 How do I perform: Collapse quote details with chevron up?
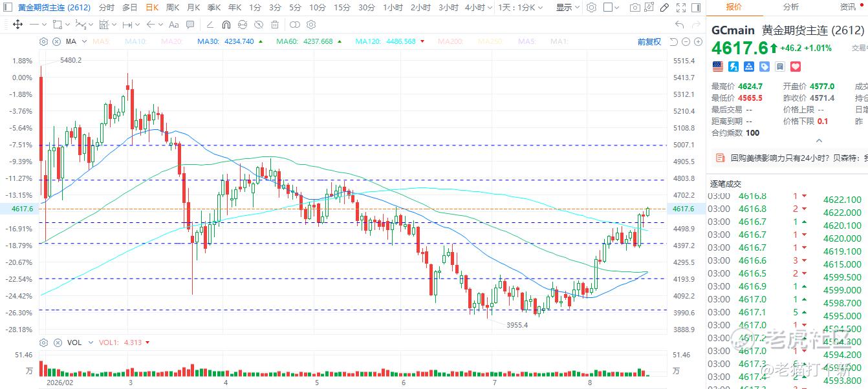(819, 140)
